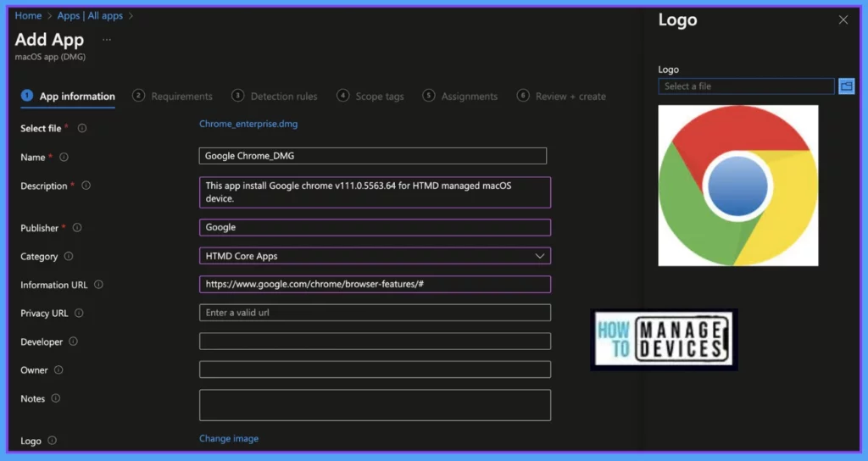Viewport: 868px width, 461px height.
Task: Show the Notes info tooltip icon
Action: (x=55, y=398)
